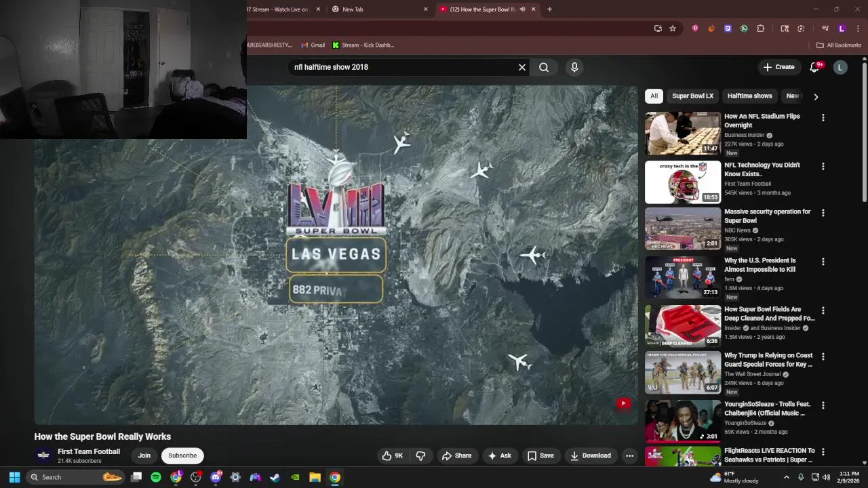Click the page vertical scrollbar

(x=864, y=132)
